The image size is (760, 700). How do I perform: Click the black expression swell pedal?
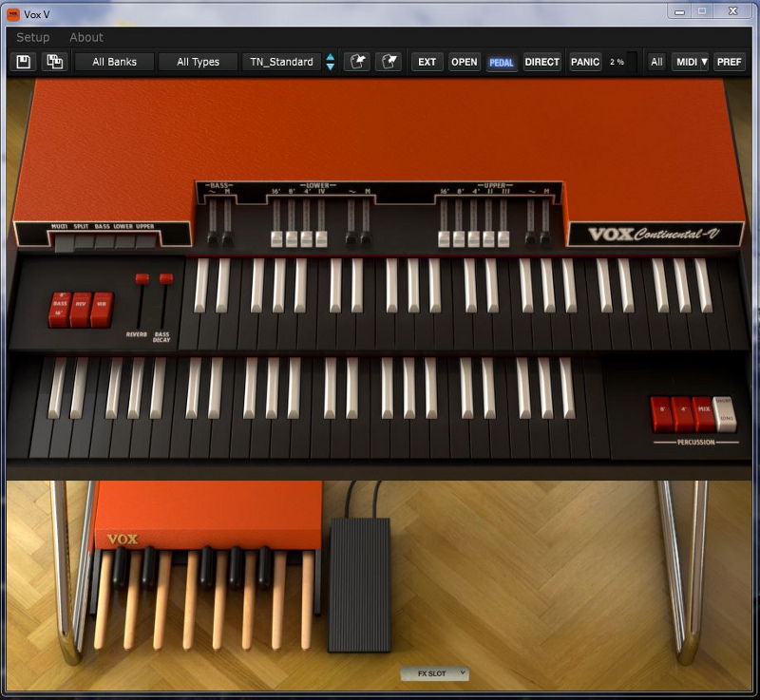(360, 585)
